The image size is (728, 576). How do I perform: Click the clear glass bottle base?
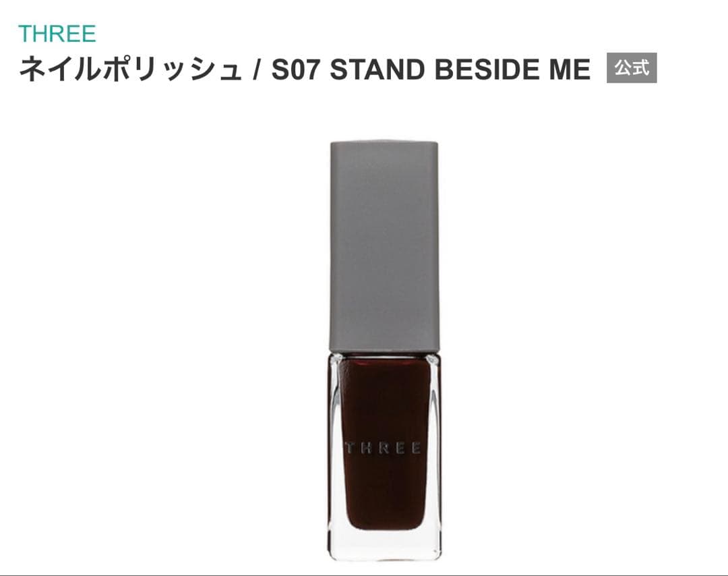pyautogui.click(x=384, y=544)
